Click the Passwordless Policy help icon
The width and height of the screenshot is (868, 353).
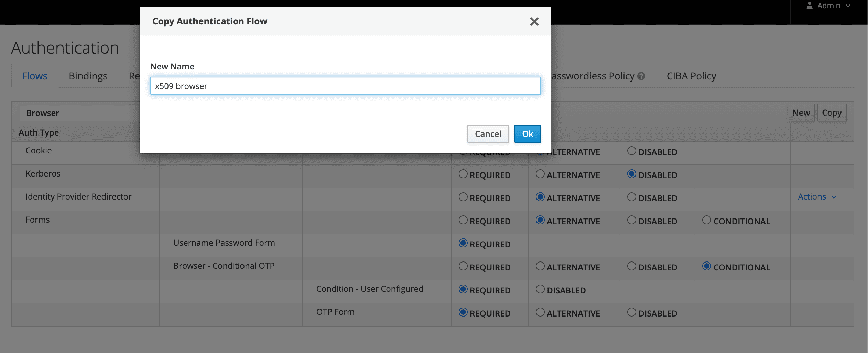point(641,76)
